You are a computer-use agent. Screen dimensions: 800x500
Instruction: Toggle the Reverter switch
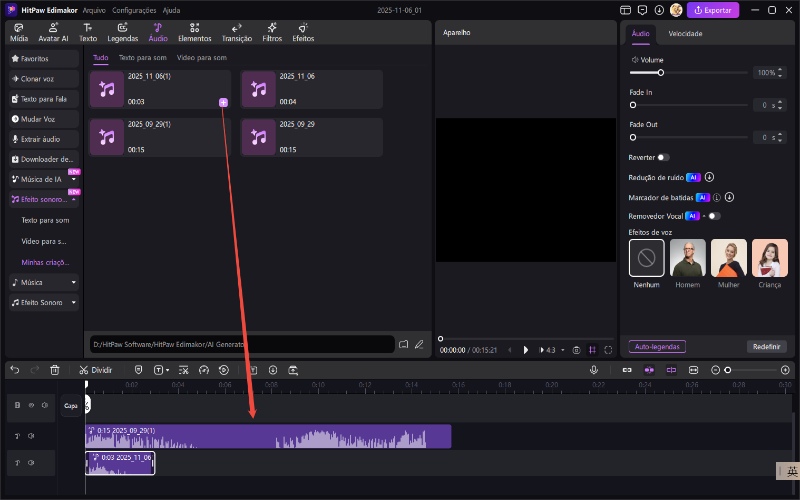pos(662,157)
